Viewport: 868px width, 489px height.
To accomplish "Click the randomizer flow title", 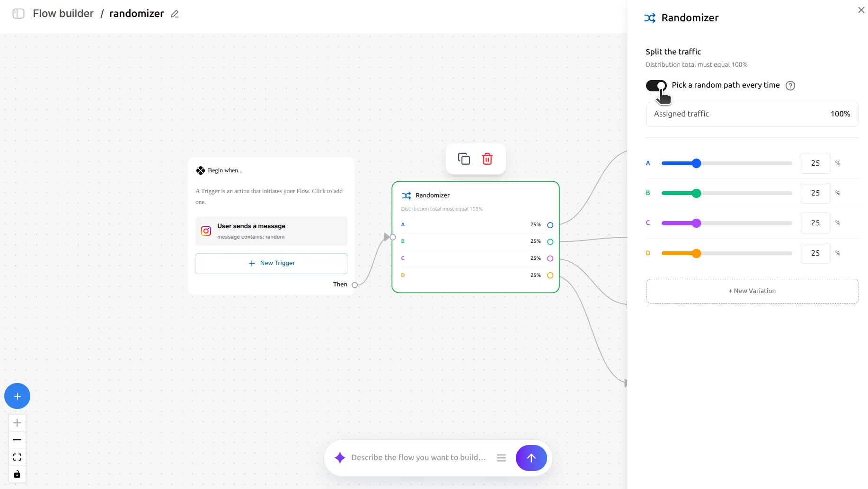I will pos(136,14).
